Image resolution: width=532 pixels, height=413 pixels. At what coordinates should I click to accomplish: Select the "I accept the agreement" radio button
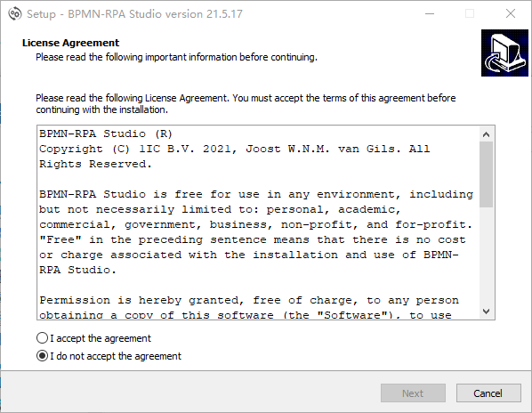(x=42, y=338)
